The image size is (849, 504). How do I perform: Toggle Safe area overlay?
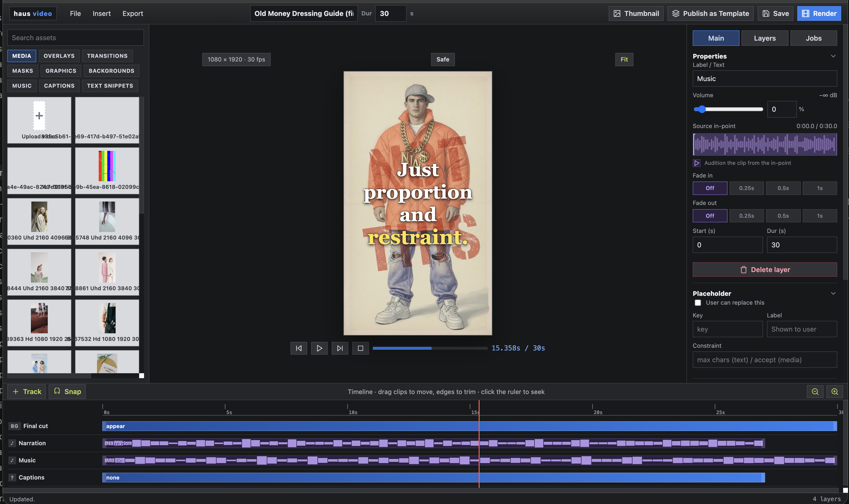tap(443, 60)
